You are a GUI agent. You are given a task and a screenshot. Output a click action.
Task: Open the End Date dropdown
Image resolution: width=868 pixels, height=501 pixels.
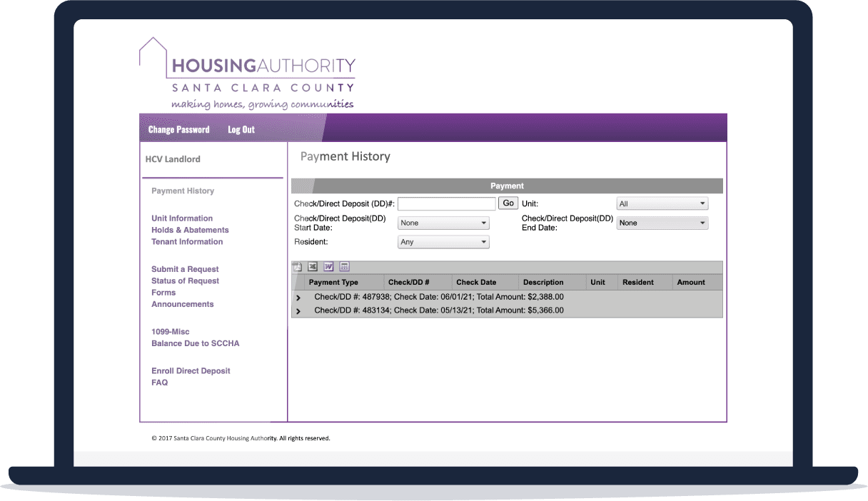coord(662,223)
